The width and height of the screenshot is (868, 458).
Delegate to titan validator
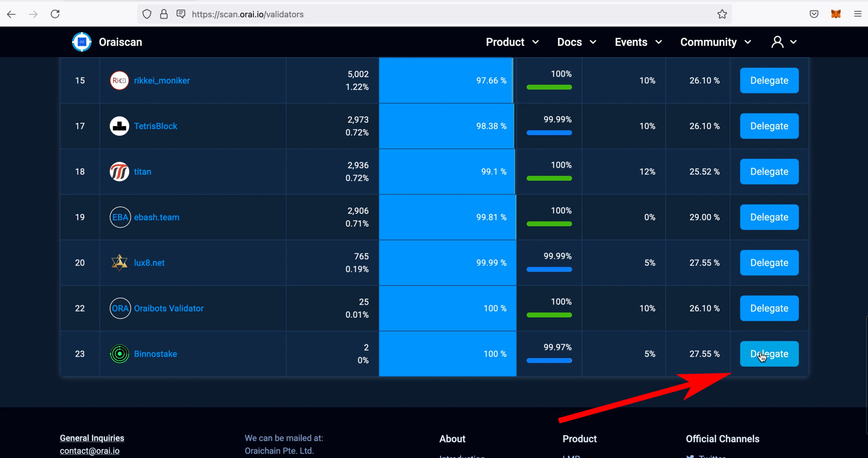click(769, 172)
